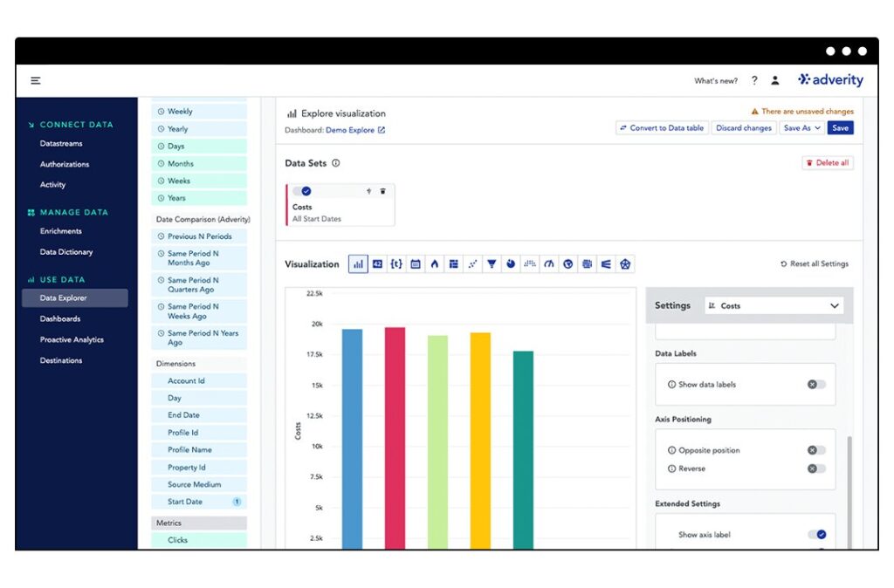The height and width of the screenshot is (588, 894).
Task: Open the Demo Explore dashboard link
Action: 350,130
